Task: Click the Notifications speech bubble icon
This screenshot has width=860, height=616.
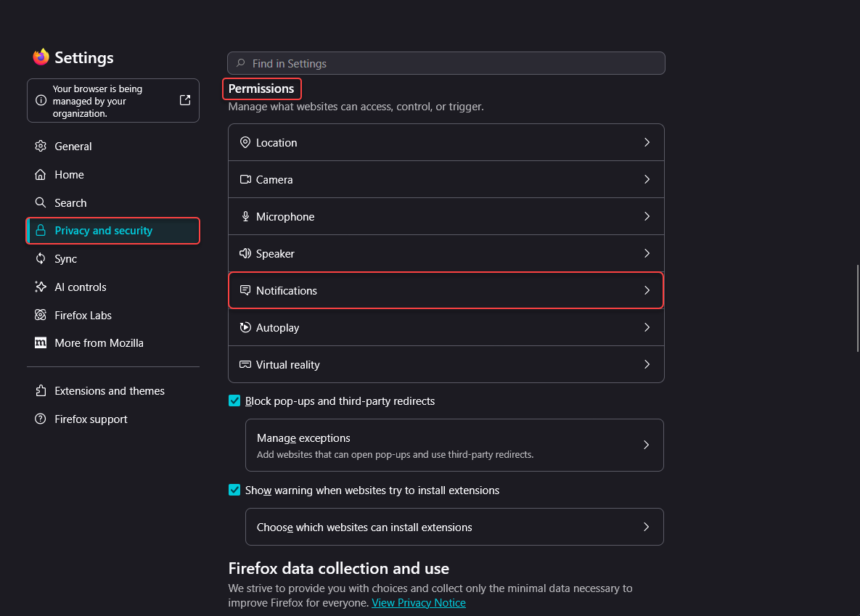Action: tap(245, 290)
